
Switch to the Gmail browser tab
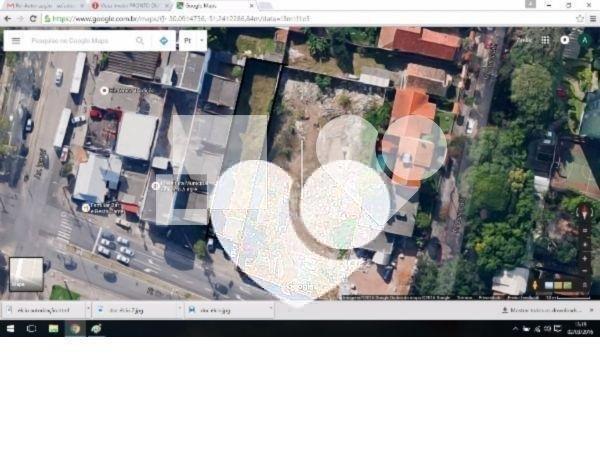click(45, 6)
